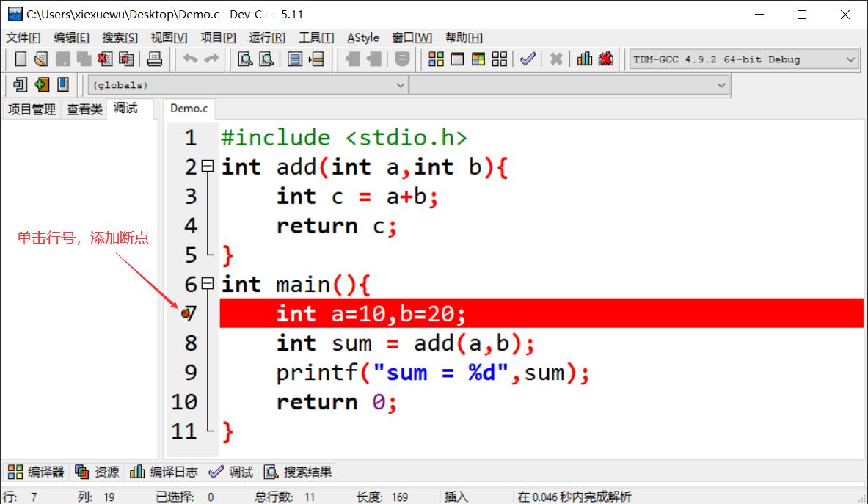The height and width of the screenshot is (504, 868).
Task: Collapse the add function code fold
Action: (x=208, y=167)
